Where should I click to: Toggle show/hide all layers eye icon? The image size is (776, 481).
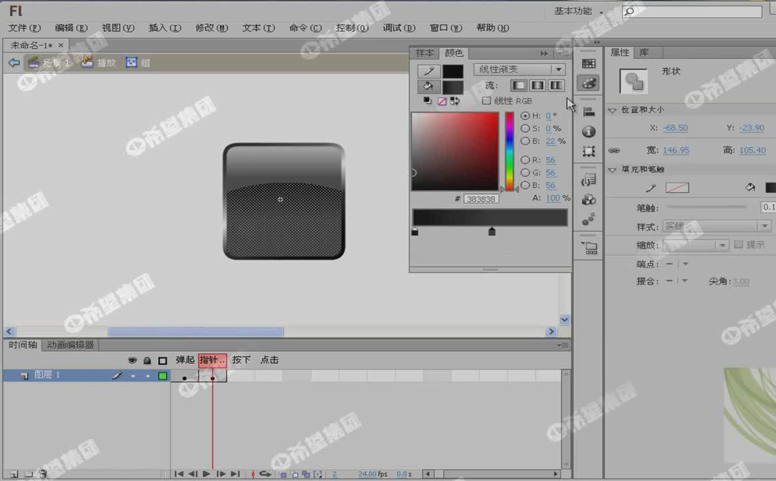[132, 360]
